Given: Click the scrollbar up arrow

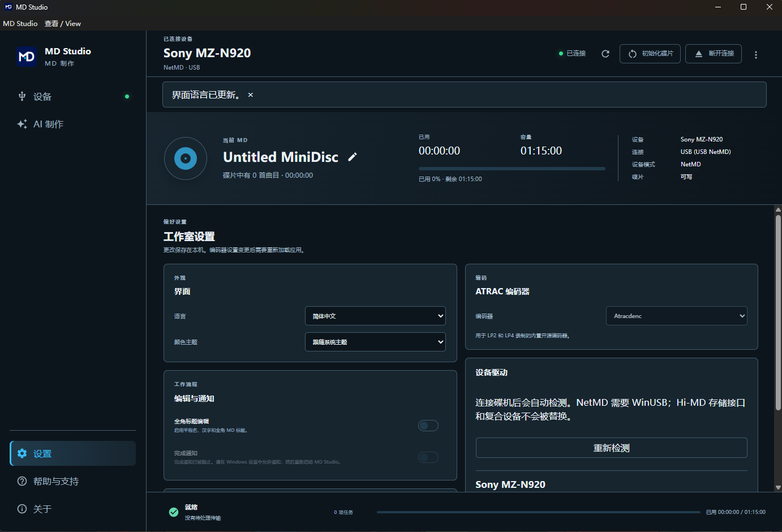Looking at the screenshot, I should pyautogui.click(x=778, y=209).
